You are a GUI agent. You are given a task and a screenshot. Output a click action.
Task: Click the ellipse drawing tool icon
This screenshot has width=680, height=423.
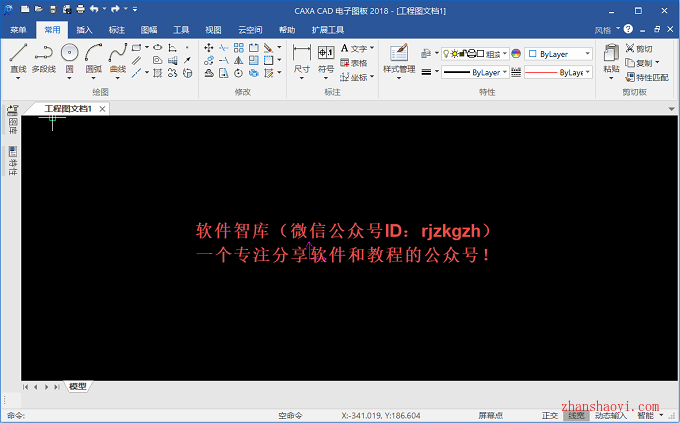(158, 47)
